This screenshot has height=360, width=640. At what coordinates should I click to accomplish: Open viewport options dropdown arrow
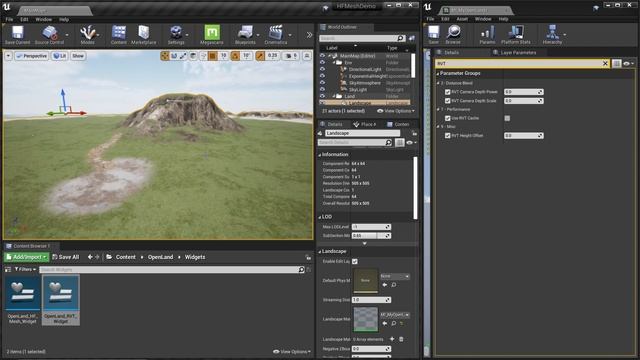coord(9,56)
